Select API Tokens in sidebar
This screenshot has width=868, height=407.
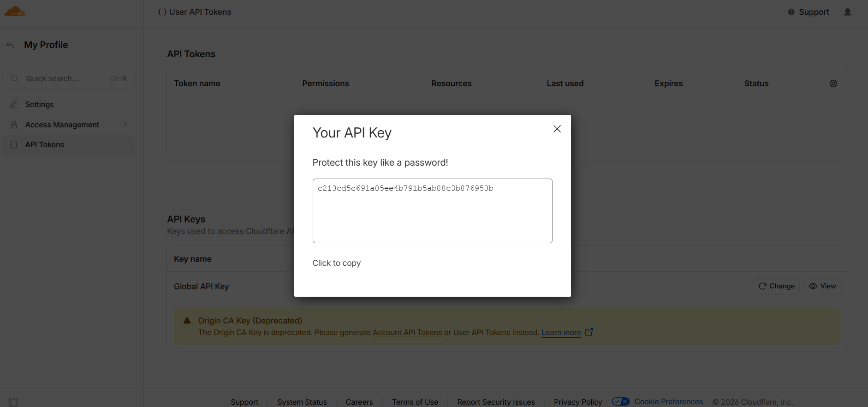69,144
